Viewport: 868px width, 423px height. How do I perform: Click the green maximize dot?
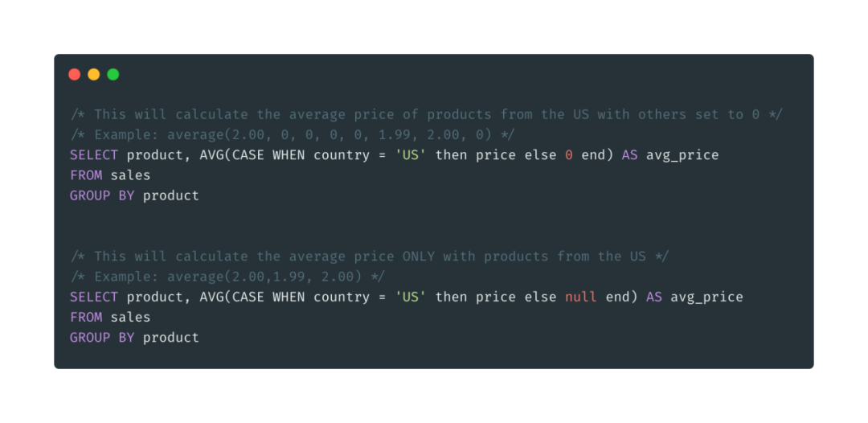(x=113, y=74)
